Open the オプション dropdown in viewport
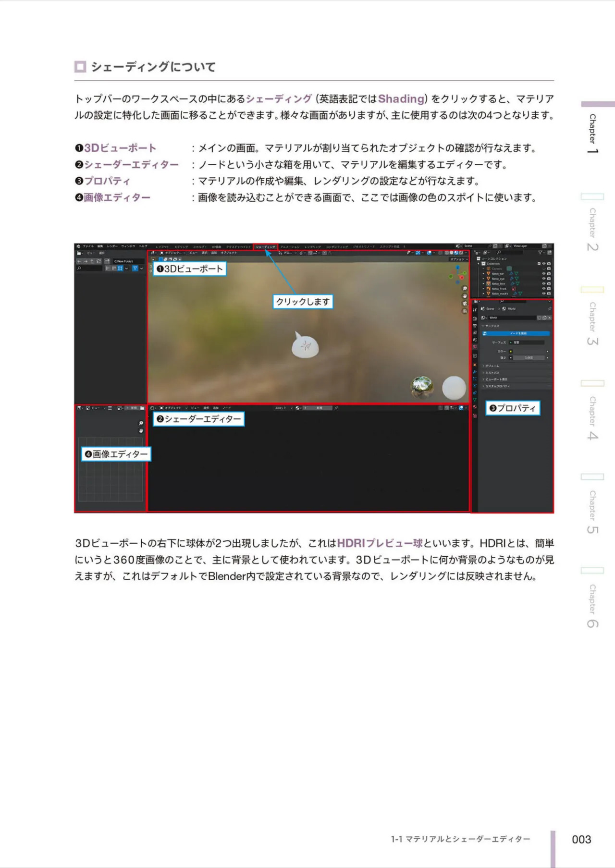Image resolution: width=615 pixels, height=868 pixels. 459,259
